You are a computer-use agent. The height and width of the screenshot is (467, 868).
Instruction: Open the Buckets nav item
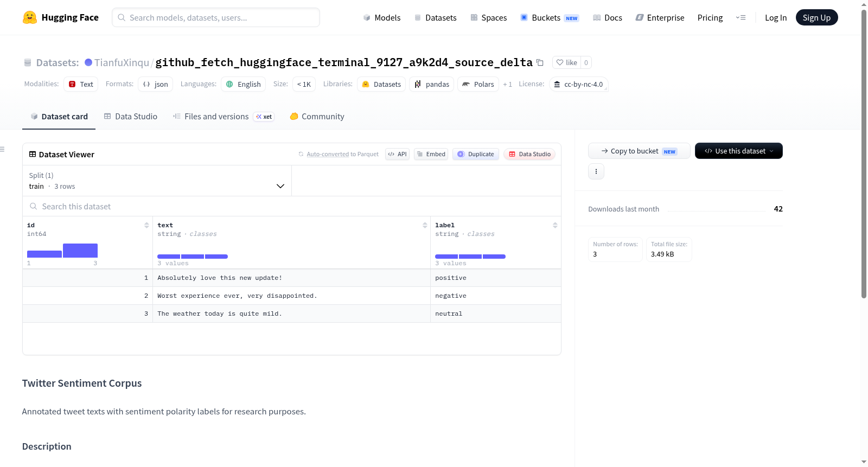coord(549,17)
